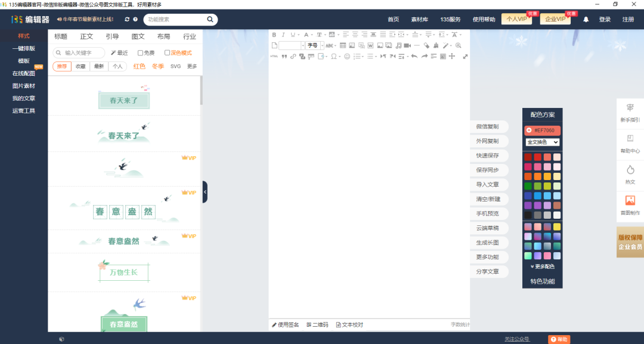Switch to the 标题 tab
Viewport: 644px width, 344px height.
[x=61, y=36]
